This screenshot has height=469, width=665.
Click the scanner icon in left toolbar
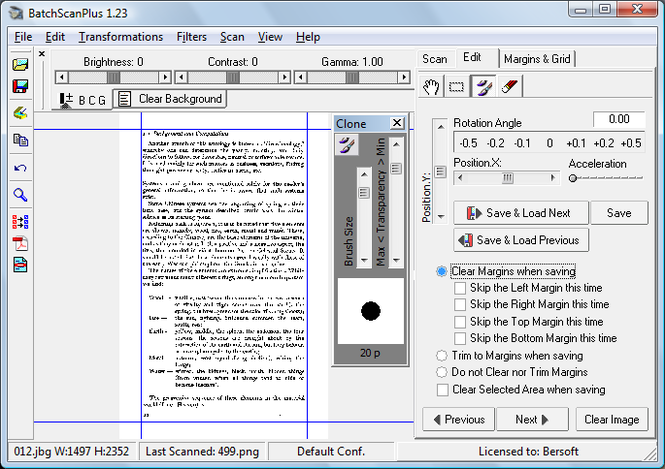[20, 113]
